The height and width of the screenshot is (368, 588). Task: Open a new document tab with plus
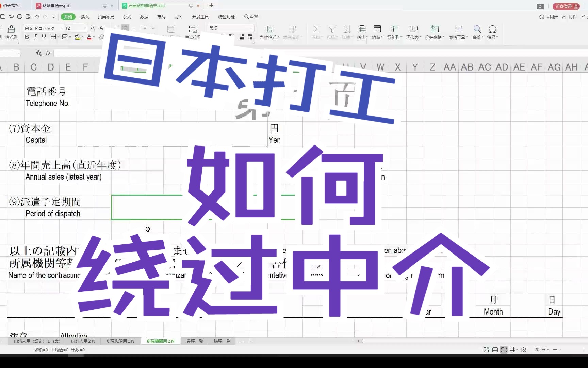pyautogui.click(x=211, y=5)
